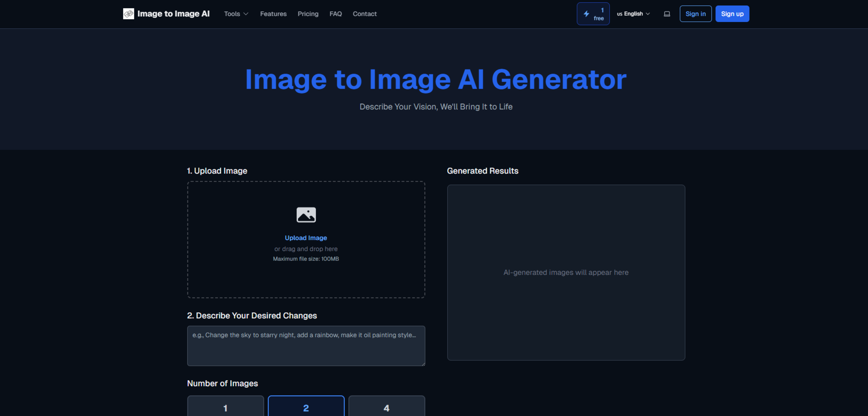Open the Contact page link
868x416 pixels.
[x=364, y=14]
